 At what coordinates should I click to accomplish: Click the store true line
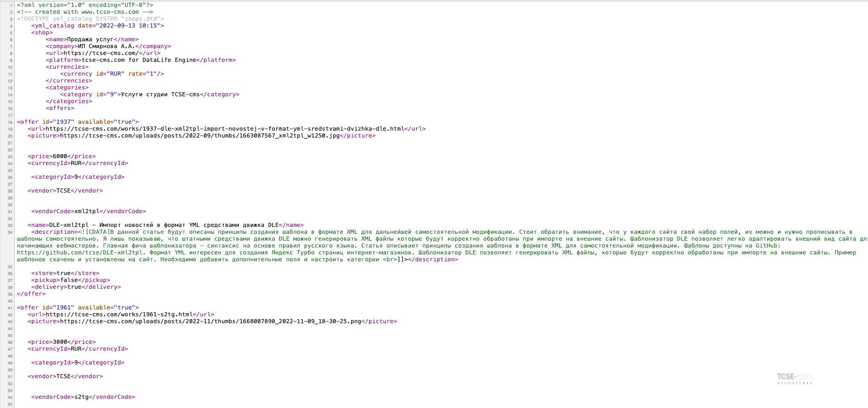click(66, 273)
